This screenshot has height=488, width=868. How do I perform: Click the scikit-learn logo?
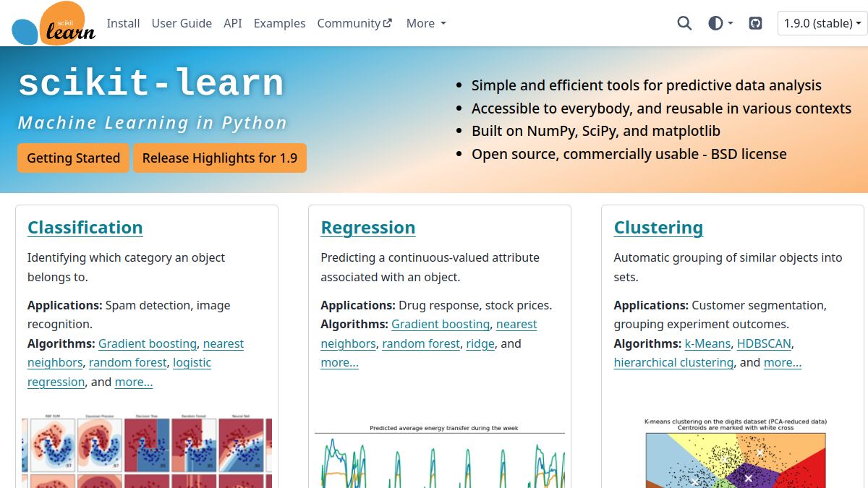point(54,23)
